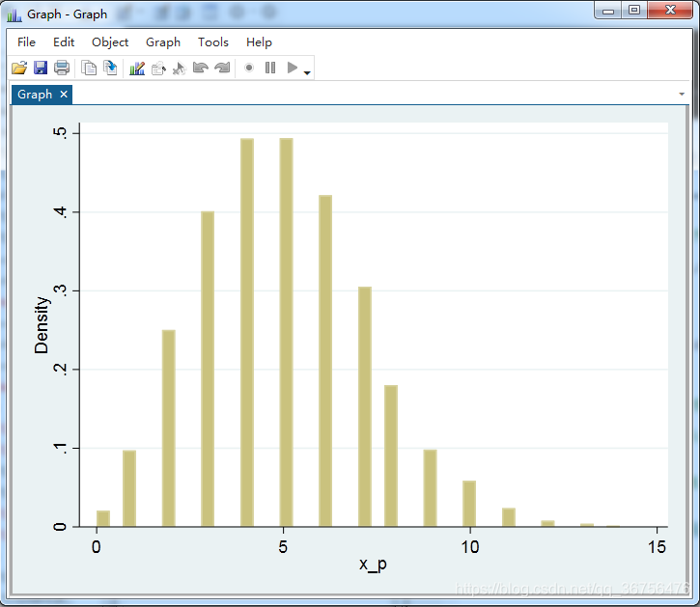Image resolution: width=700 pixels, height=607 pixels.
Task: Expand the play recording dropdown arrow
Action: click(x=307, y=72)
